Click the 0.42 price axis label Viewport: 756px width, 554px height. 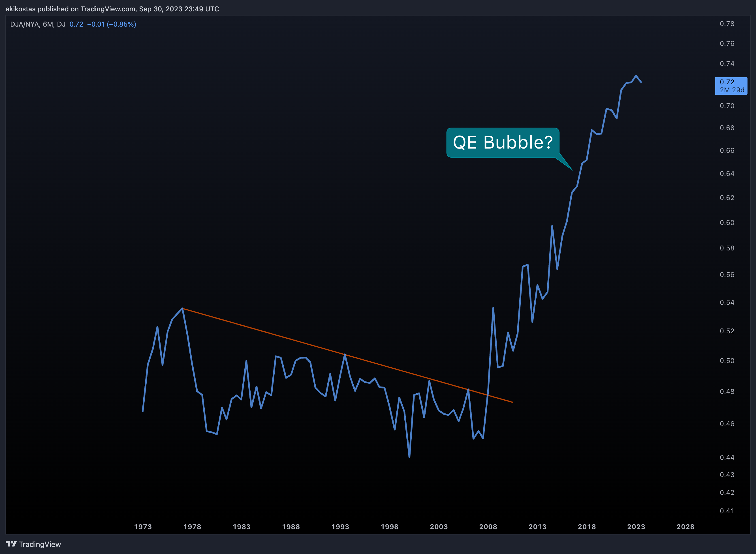tap(727, 493)
